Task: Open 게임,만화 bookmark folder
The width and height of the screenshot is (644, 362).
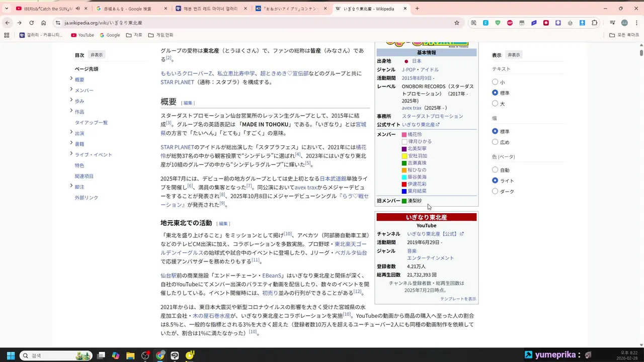Action: [x=160, y=35]
